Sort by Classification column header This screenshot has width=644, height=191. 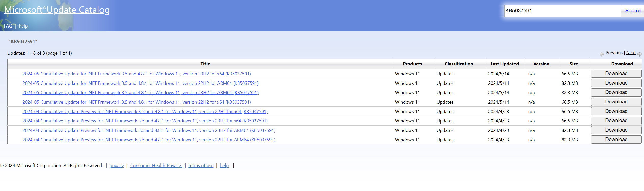[459, 64]
